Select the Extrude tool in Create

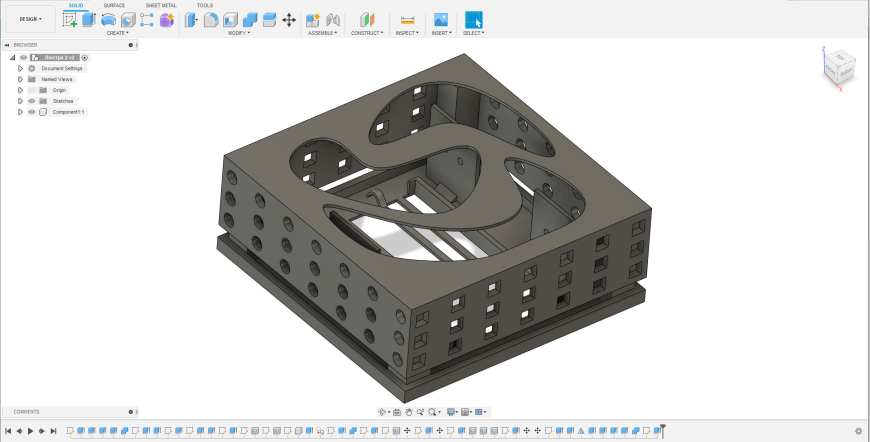tap(89, 19)
